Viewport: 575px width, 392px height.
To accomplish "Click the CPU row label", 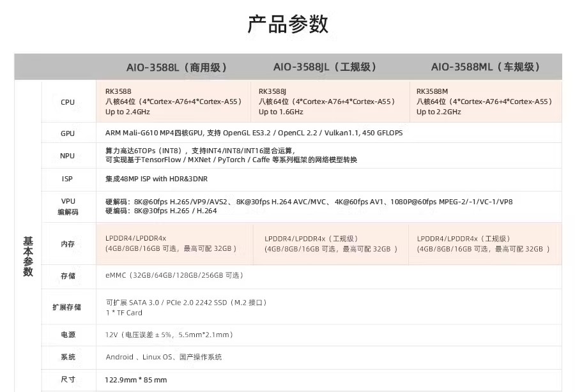I will click(68, 102).
